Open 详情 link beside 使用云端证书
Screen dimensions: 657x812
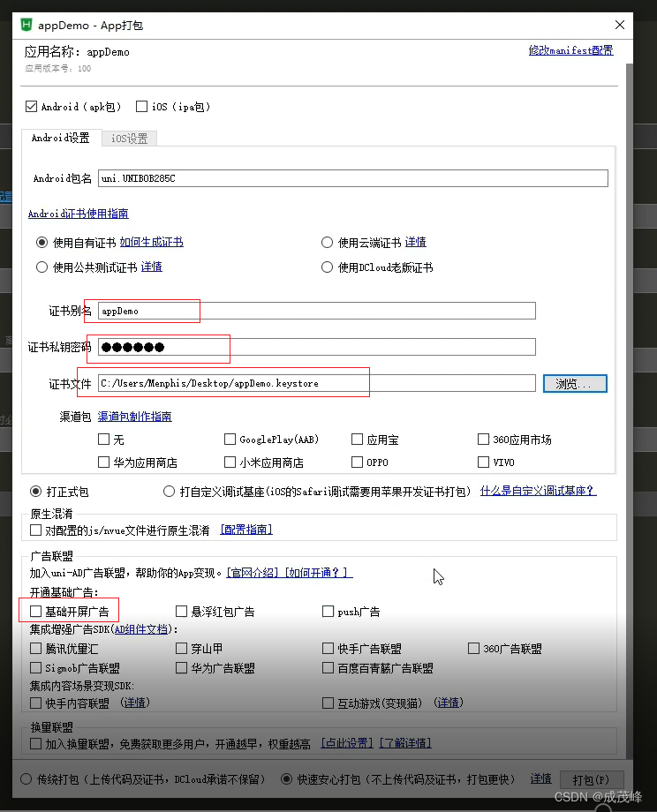coord(416,242)
